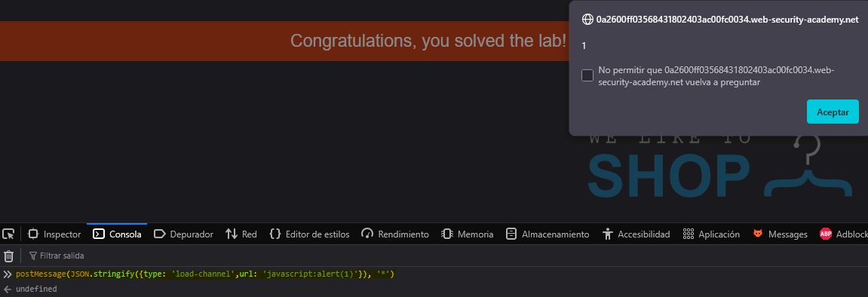Click the console input prompt chevrons
868x297 pixels.
[8, 274]
